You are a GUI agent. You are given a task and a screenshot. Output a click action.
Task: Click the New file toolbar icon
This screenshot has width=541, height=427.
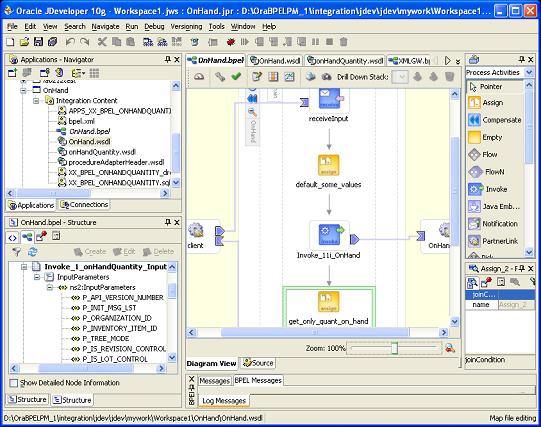tap(10, 42)
